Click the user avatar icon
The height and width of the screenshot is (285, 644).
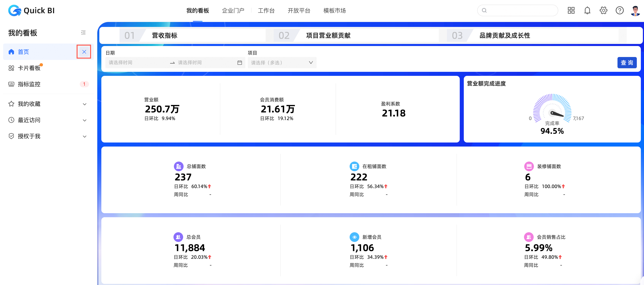tap(635, 11)
